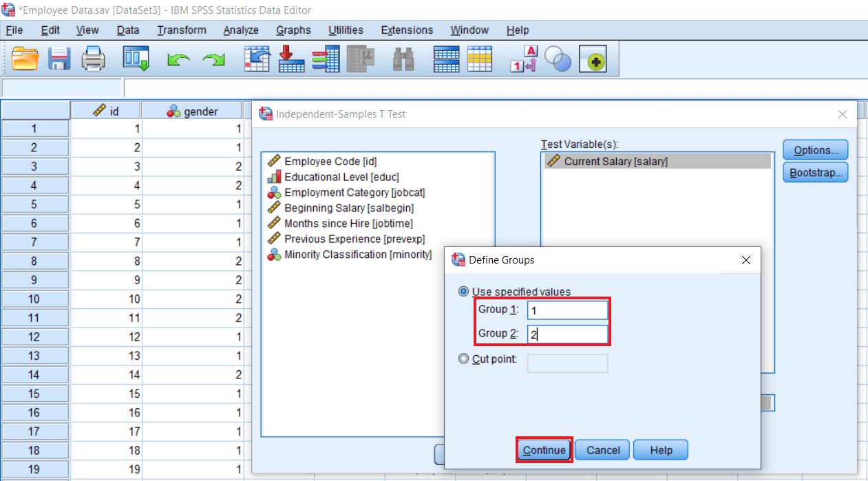Click the Group 2 value field

[568, 334]
